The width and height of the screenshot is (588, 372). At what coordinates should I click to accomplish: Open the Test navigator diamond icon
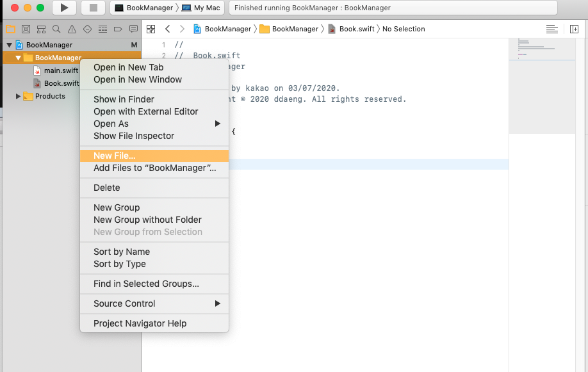pyautogui.click(x=87, y=29)
